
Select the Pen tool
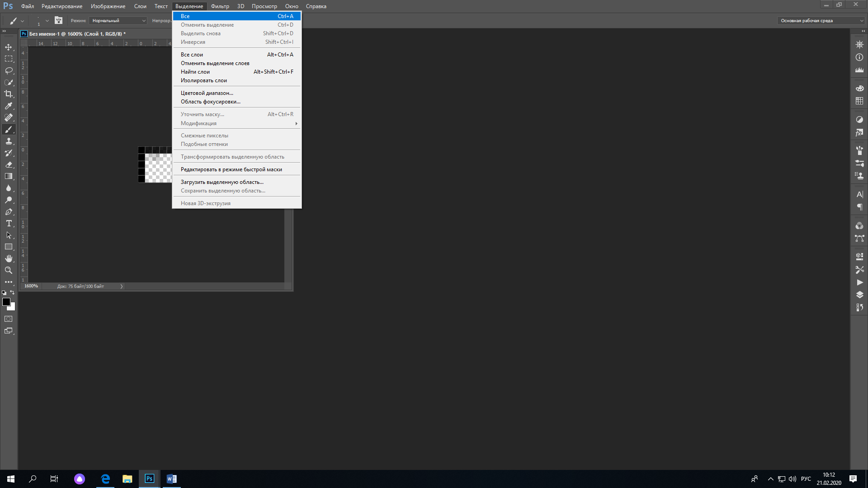pyautogui.click(x=9, y=211)
